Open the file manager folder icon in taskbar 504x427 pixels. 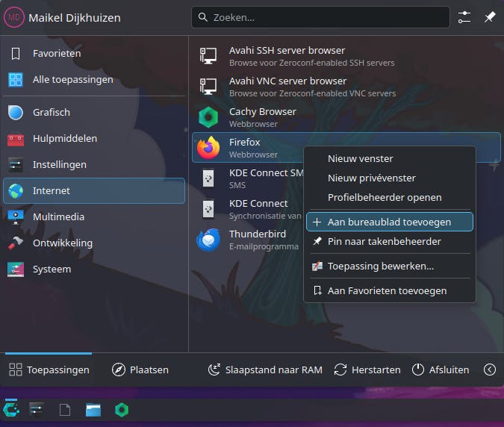point(93,410)
